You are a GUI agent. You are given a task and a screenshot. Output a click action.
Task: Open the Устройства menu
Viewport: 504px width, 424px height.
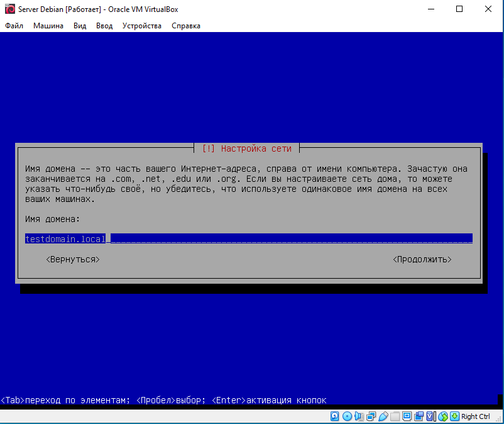pyautogui.click(x=142, y=26)
